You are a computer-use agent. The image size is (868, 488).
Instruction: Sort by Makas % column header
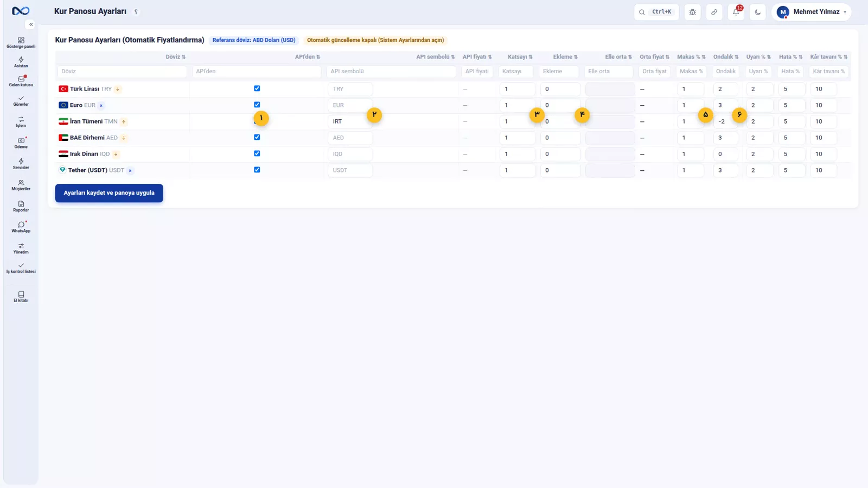point(691,57)
